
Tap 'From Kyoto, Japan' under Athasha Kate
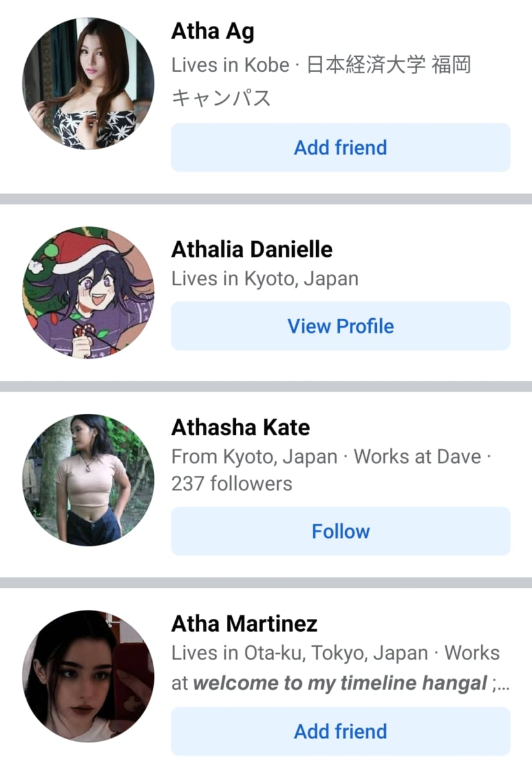tap(254, 457)
